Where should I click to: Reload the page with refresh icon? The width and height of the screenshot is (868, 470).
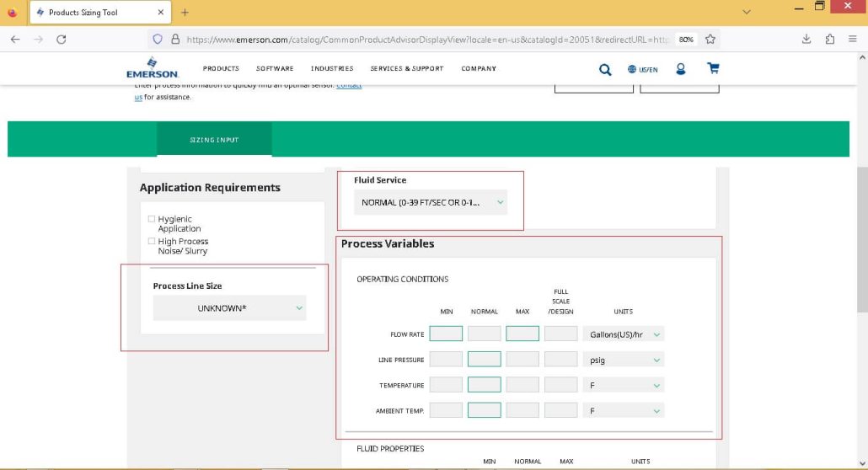pyautogui.click(x=62, y=40)
